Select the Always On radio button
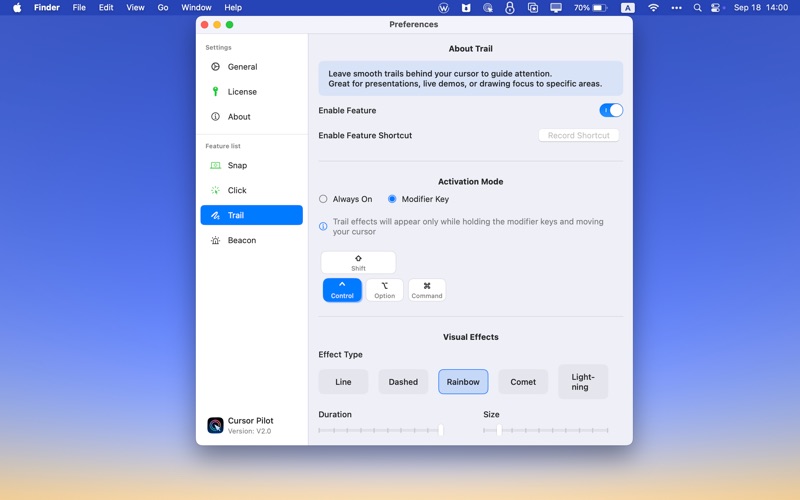Viewport: 800px width, 500px height. 323,199
